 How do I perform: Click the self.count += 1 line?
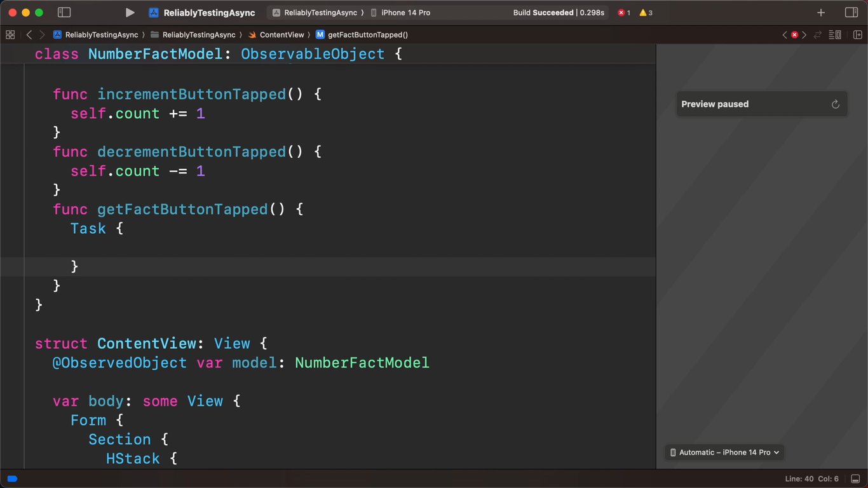(x=138, y=114)
